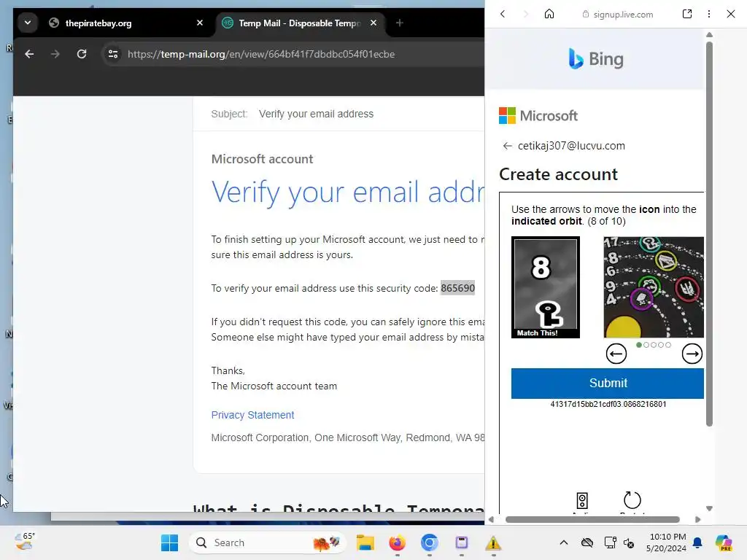Screen dimensions: 747x560
Task: Open Firefox from the taskbar
Action: (397, 542)
